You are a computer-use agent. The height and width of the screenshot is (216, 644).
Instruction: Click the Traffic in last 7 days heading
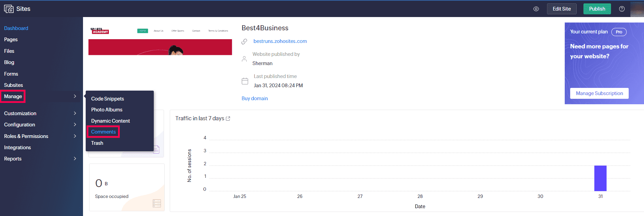click(200, 118)
